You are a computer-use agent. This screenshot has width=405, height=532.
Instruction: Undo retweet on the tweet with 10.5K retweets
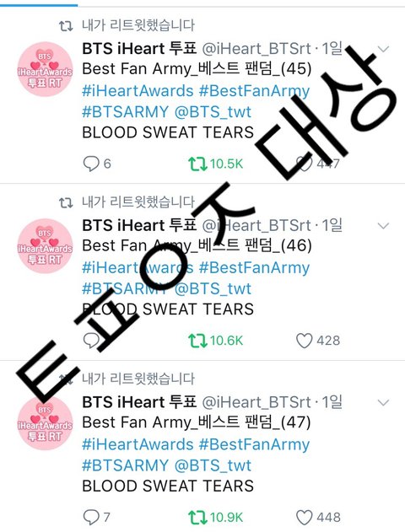tap(197, 164)
